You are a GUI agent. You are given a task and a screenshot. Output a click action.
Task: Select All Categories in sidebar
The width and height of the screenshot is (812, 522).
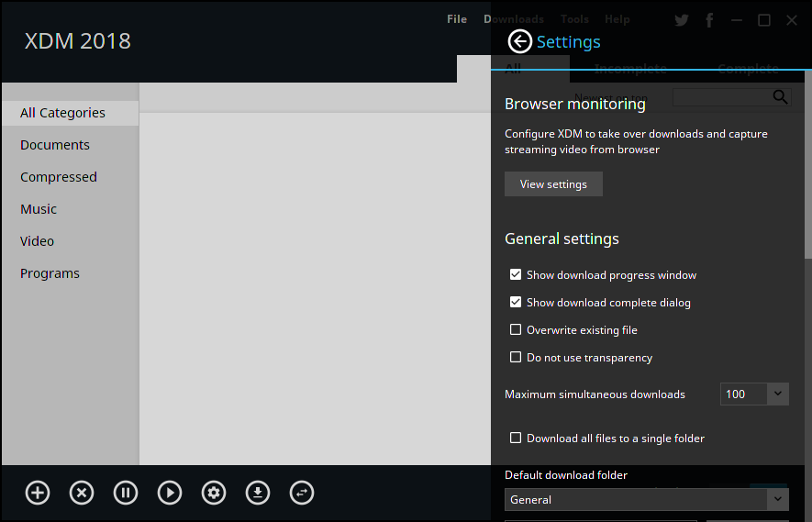[x=70, y=113]
